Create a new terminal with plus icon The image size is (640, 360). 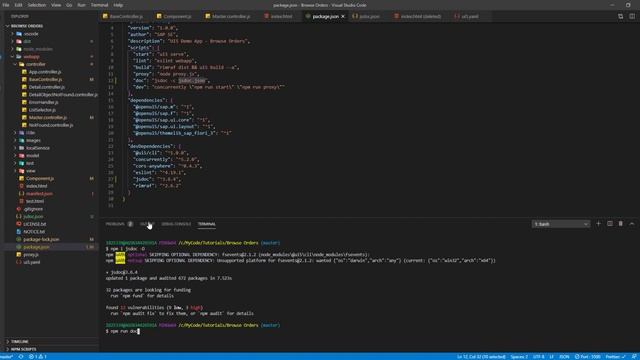click(x=598, y=224)
